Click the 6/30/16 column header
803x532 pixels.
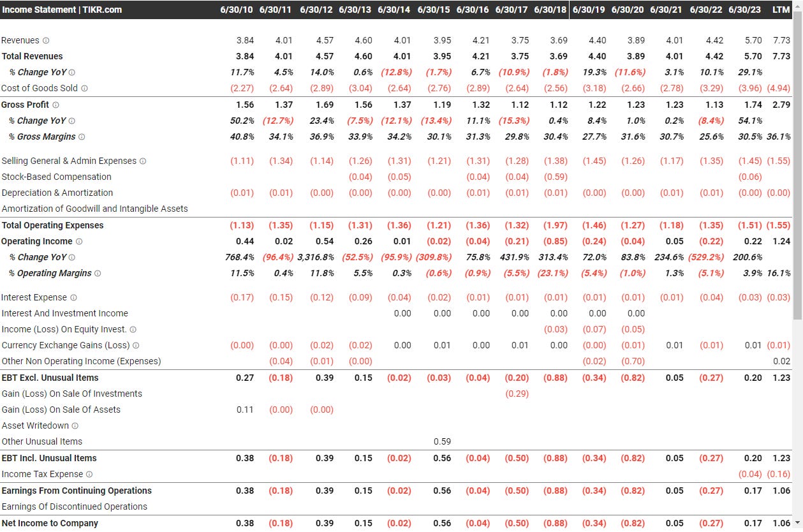point(473,10)
